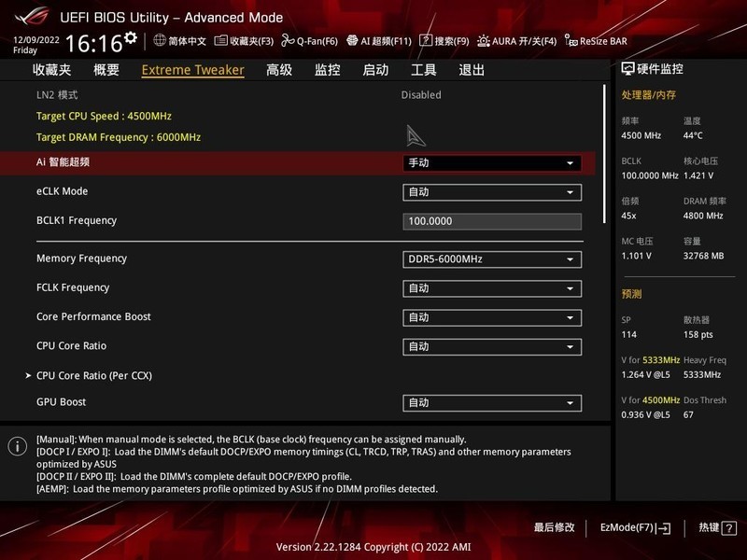
Task: Select the BCLK1 Frequency label
Action: point(77,220)
